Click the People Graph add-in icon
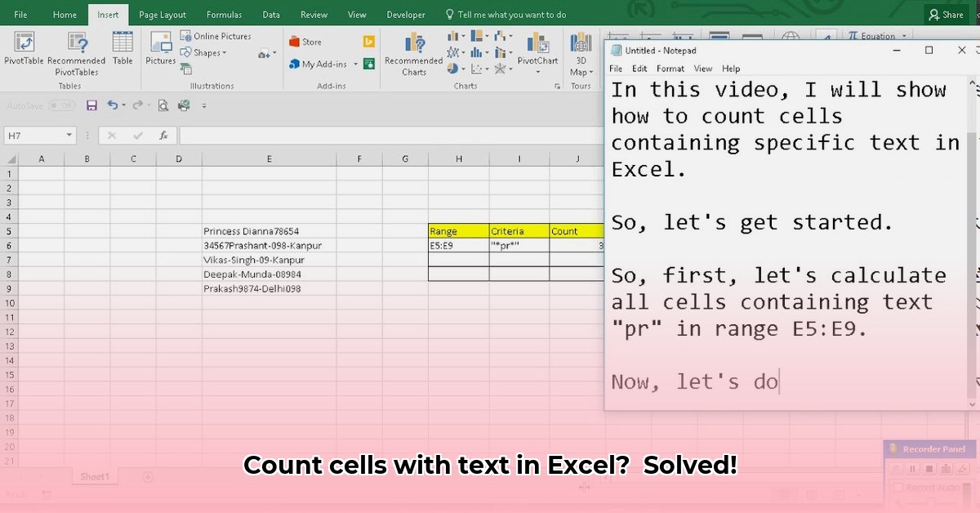The height and width of the screenshot is (513, 980). pyautogui.click(x=369, y=64)
